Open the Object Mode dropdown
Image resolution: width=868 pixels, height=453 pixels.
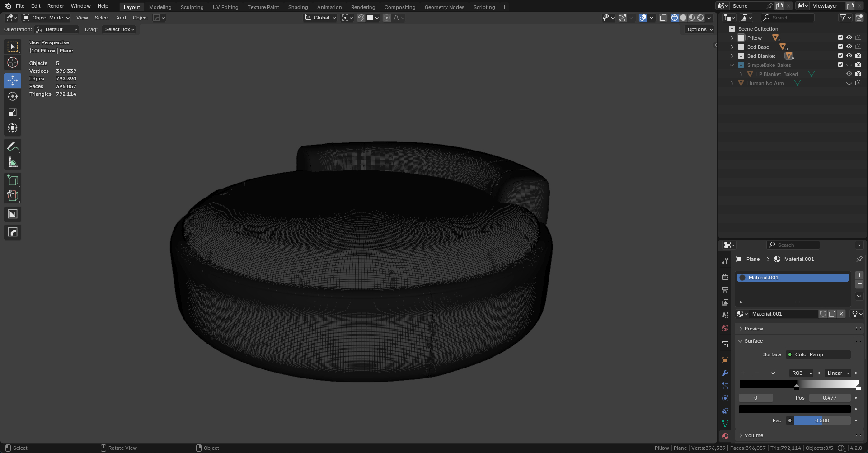(47, 18)
